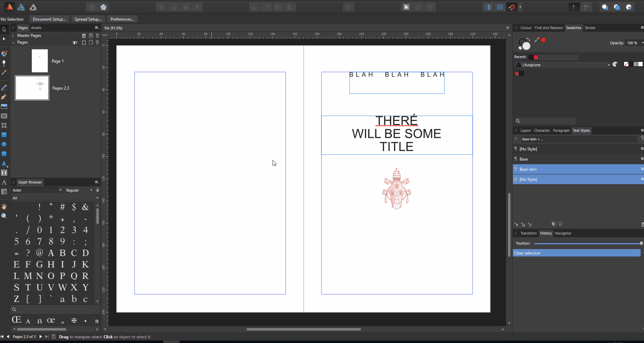
Task: Toggle the crosshair guides icon
Action: point(586,7)
